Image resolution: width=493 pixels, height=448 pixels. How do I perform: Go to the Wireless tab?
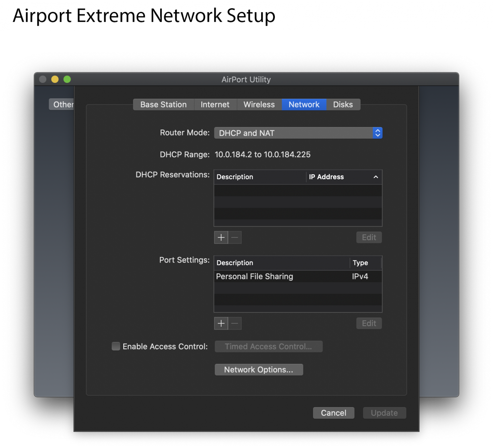(259, 105)
